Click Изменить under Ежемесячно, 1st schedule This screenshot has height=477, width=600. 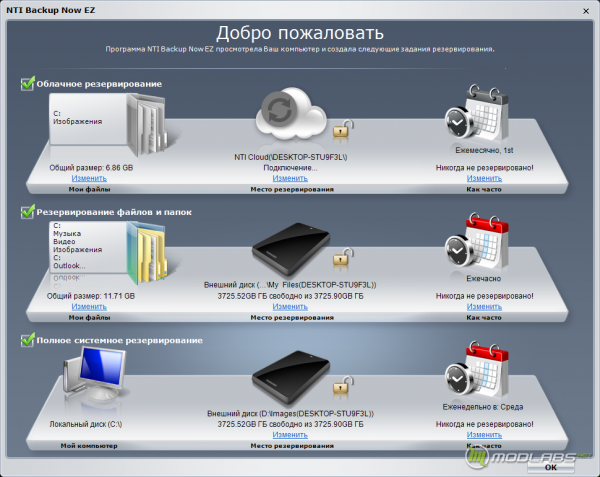(484, 178)
